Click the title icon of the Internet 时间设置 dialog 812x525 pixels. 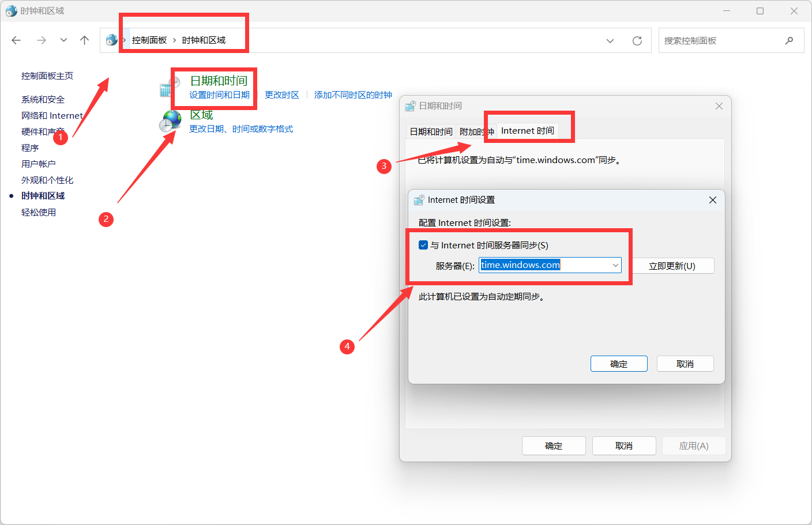coord(419,200)
